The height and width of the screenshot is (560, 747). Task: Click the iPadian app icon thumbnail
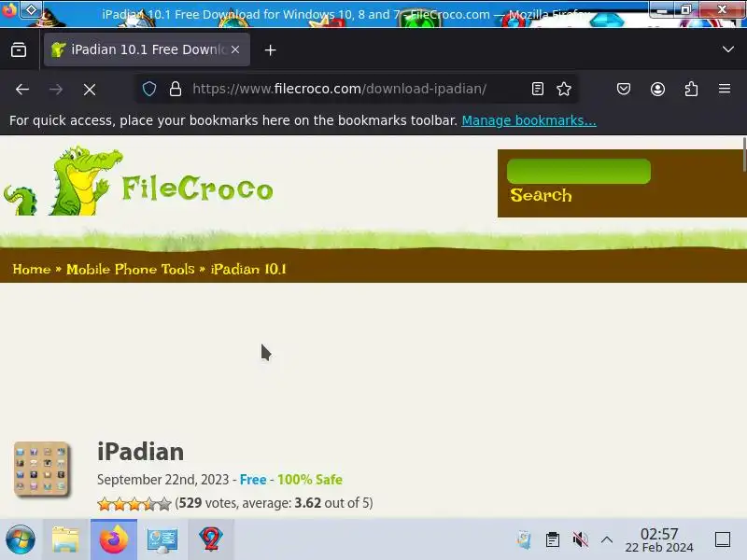tap(42, 469)
